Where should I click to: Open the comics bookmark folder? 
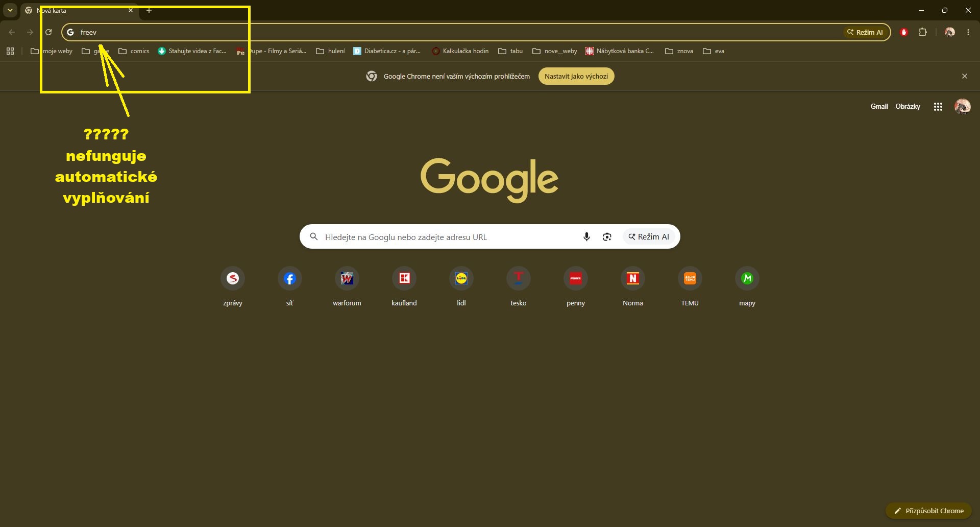(x=134, y=51)
